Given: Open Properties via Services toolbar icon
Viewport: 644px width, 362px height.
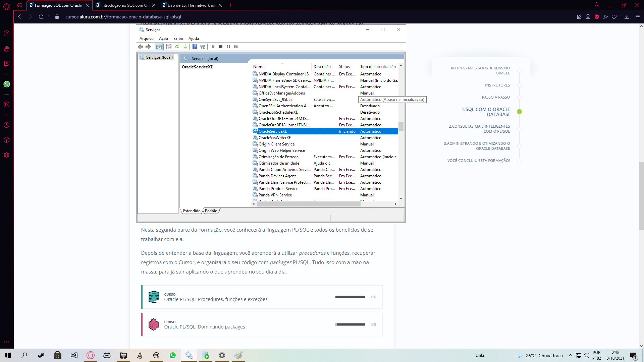Looking at the screenshot, I should point(169,47).
